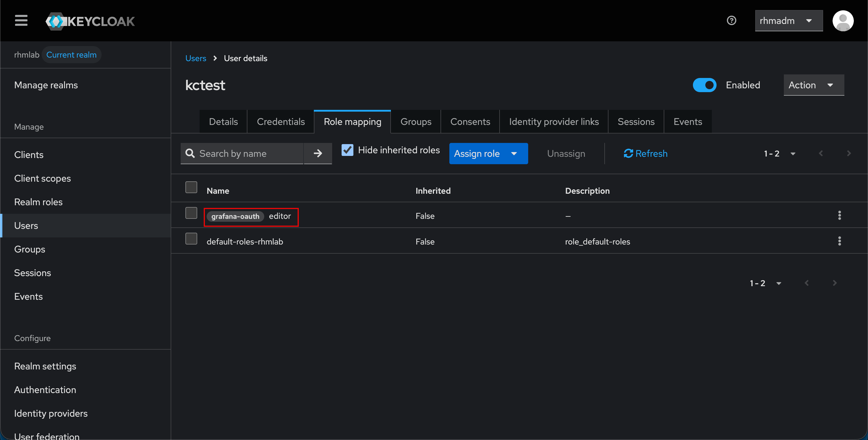Expand the 1-2 pagination dropdown
This screenshot has height=440, width=868.
(x=780, y=153)
